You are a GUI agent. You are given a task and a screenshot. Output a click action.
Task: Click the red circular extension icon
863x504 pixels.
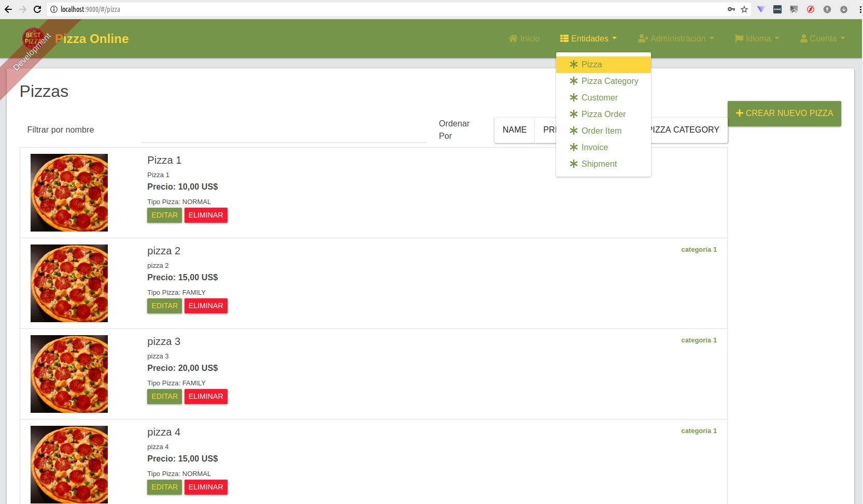811,9
